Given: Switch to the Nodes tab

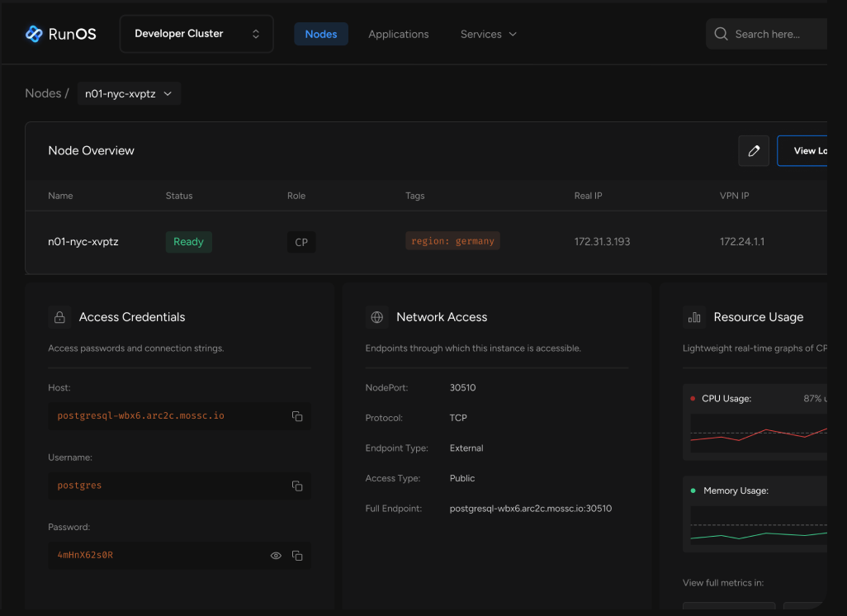Looking at the screenshot, I should [x=320, y=34].
